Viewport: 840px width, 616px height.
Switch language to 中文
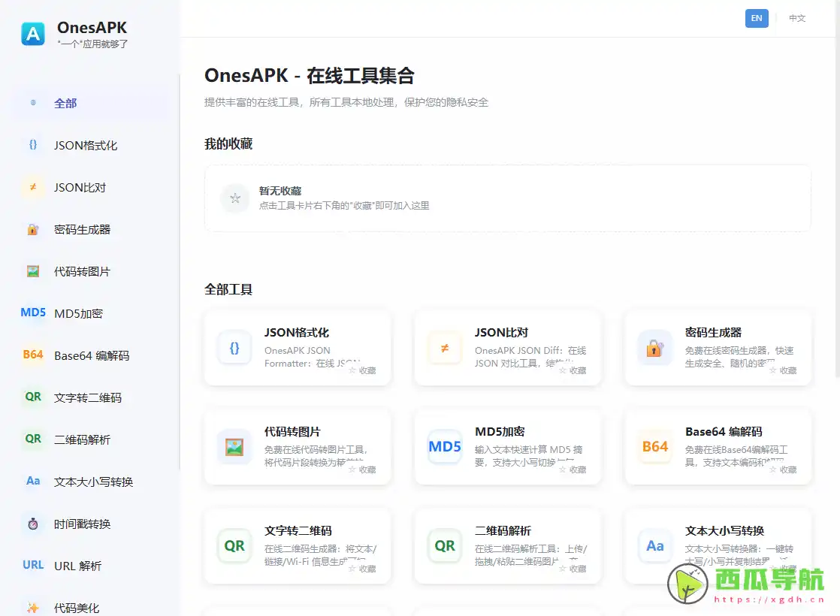click(796, 18)
